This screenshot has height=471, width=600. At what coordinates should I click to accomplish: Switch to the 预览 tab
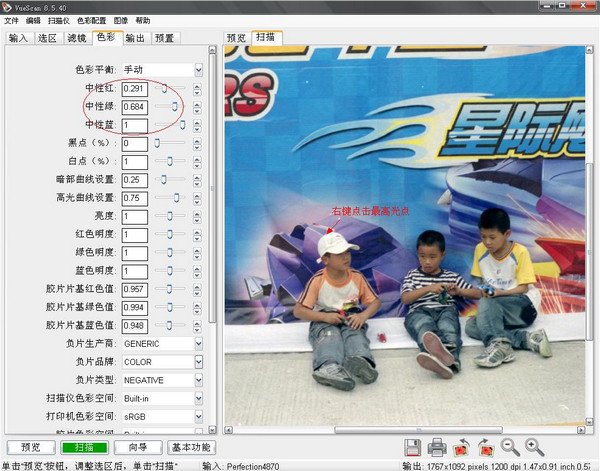point(236,38)
